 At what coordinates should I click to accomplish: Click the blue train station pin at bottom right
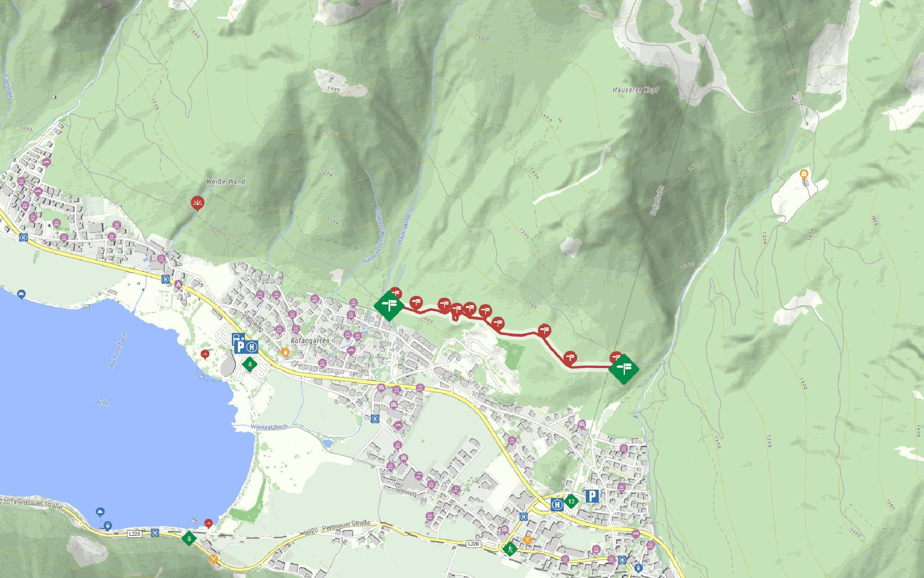(638, 568)
